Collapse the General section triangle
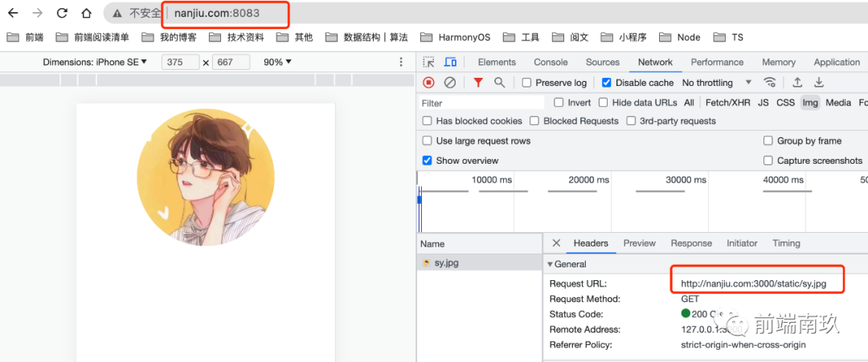This screenshot has height=362, width=868. coord(550,264)
